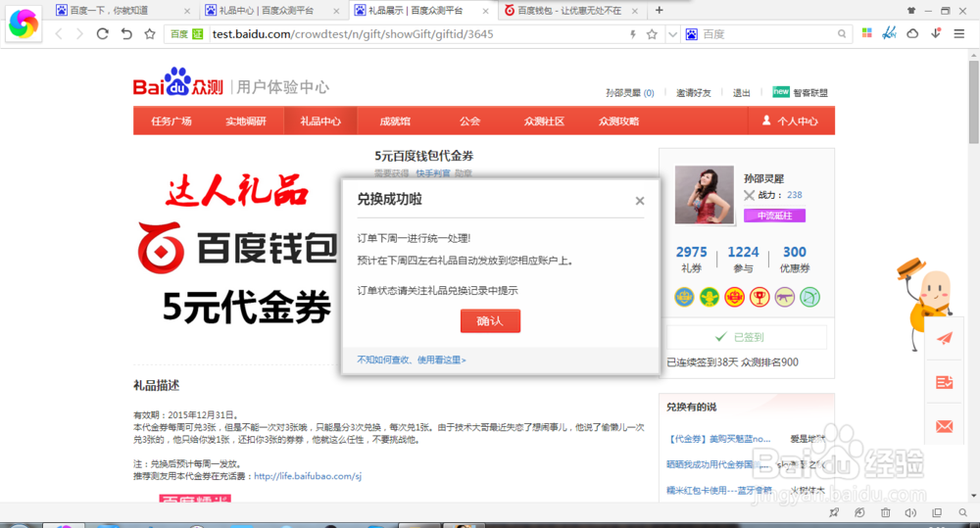Click the Baidu paw search engine icon

(691, 34)
